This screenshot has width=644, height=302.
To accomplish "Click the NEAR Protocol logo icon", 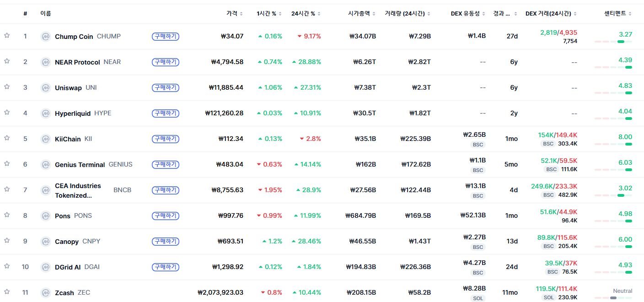I will coord(45,62).
